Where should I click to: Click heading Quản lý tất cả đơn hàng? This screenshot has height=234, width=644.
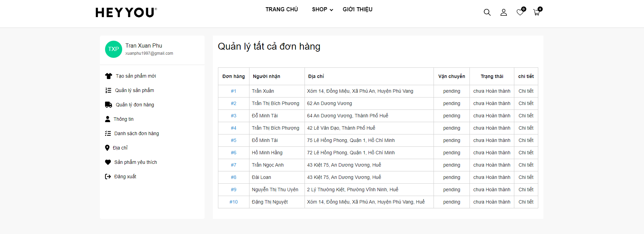pyautogui.click(x=269, y=47)
